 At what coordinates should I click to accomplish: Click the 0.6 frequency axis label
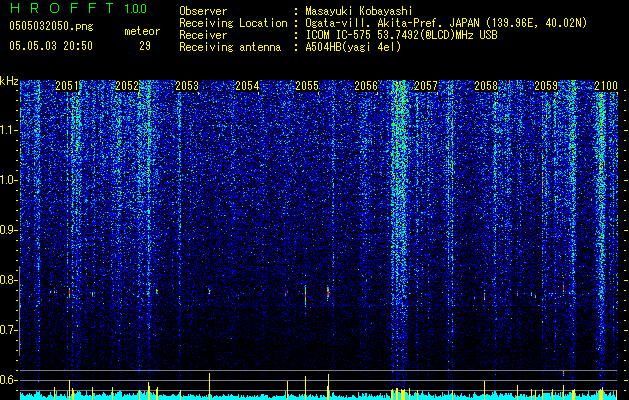coord(9,380)
